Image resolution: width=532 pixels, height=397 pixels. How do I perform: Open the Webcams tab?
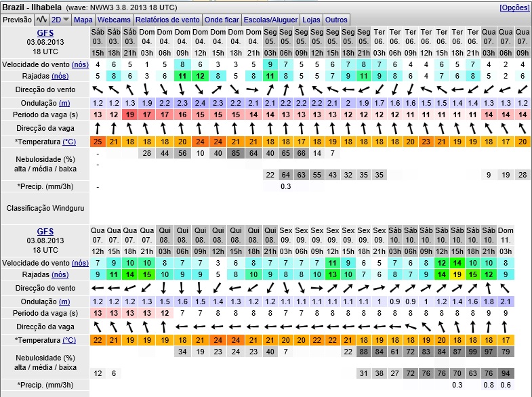(114, 20)
